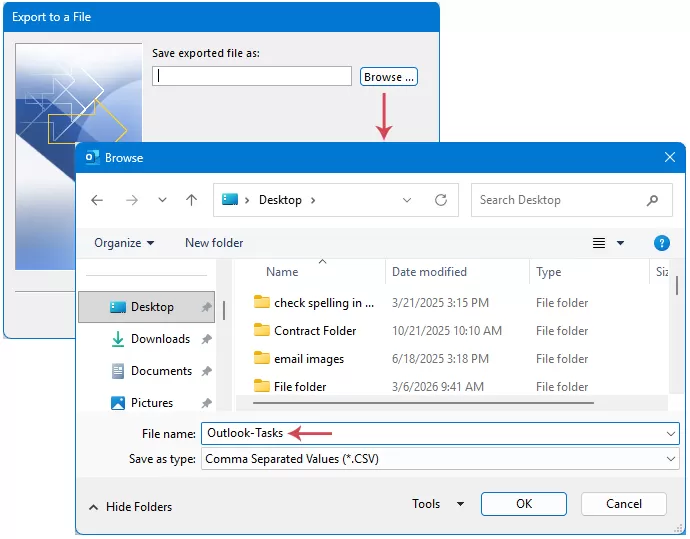Click the Downloads green arrow icon
The height and width of the screenshot is (539, 690).
(x=117, y=339)
